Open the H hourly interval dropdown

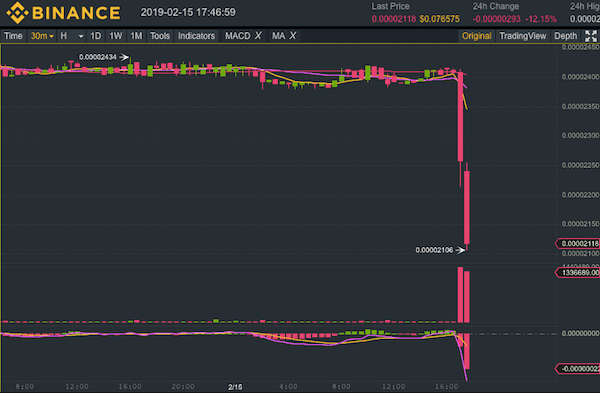[x=72, y=36]
